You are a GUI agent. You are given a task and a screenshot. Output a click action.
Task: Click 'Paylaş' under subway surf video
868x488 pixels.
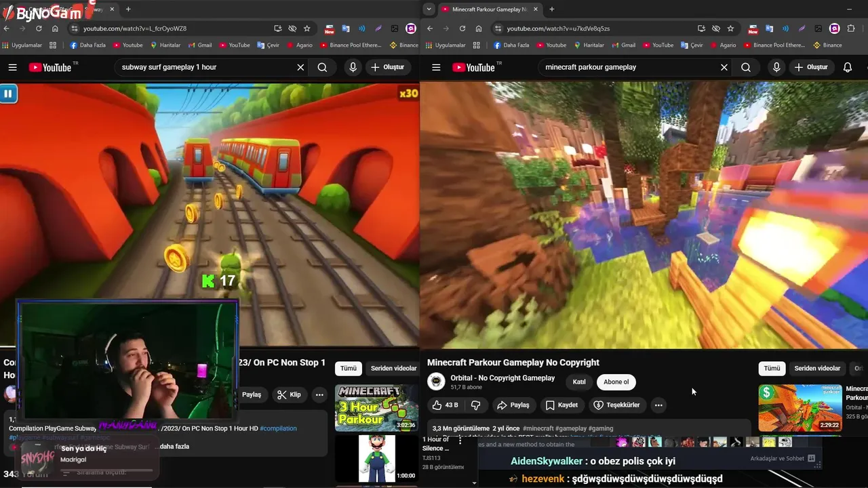[x=252, y=394]
